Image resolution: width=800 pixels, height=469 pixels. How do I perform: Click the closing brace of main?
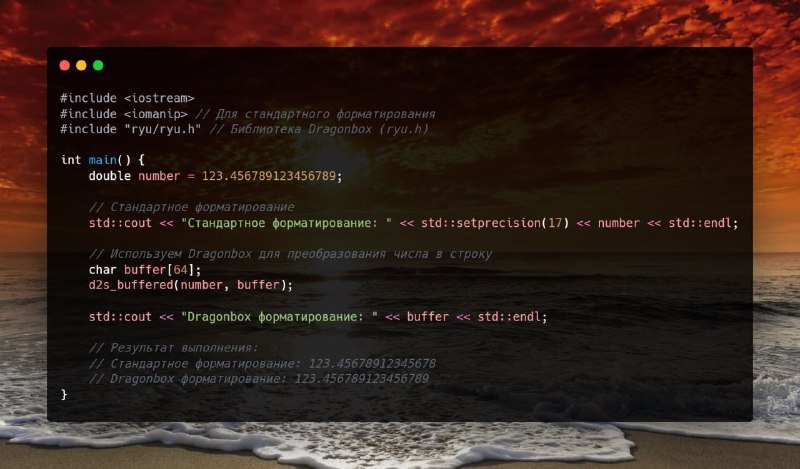tap(64, 394)
